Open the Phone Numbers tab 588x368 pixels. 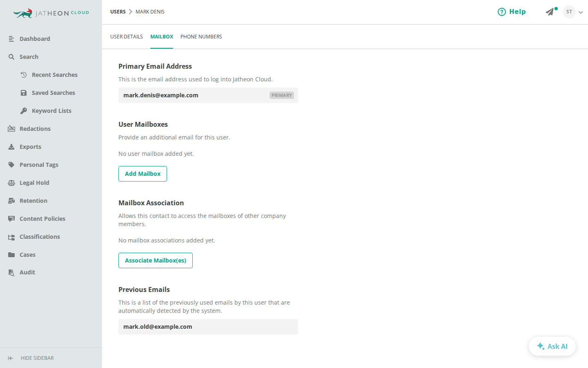pos(201,37)
